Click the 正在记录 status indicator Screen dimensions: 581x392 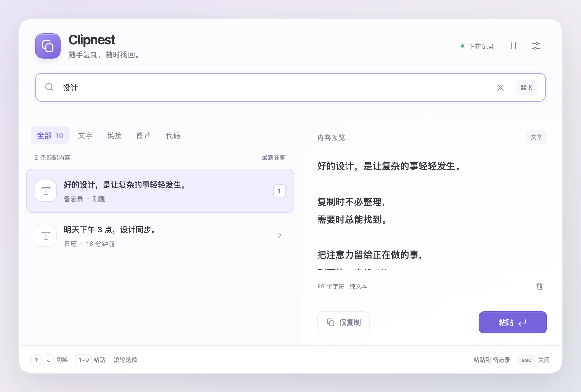(x=477, y=46)
